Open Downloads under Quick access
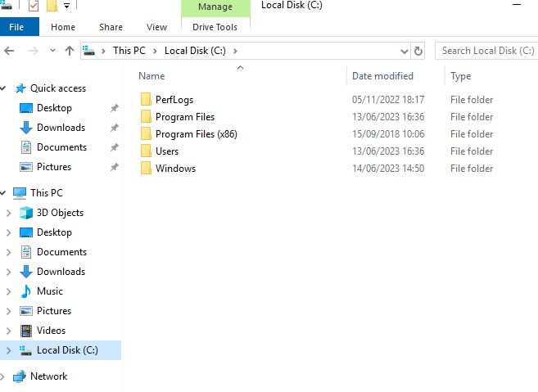 pyautogui.click(x=61, y=128)
